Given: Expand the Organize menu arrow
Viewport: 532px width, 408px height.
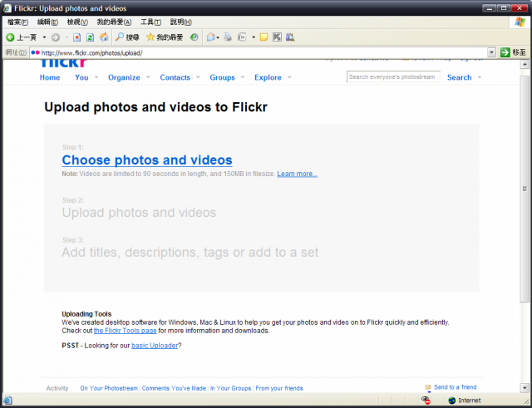Looking at the screenshot, I should pyautogui.click(x=148, y=77).
